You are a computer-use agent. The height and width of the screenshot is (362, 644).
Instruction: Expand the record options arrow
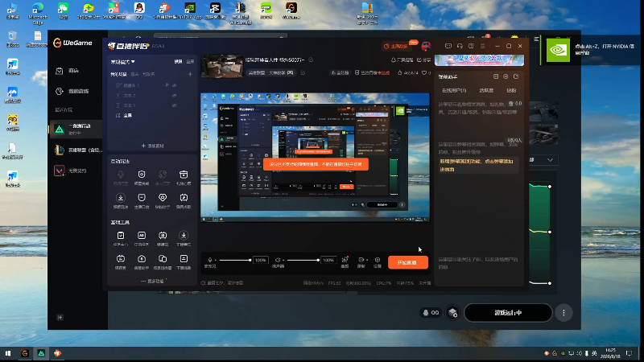(x=367, y=260)
